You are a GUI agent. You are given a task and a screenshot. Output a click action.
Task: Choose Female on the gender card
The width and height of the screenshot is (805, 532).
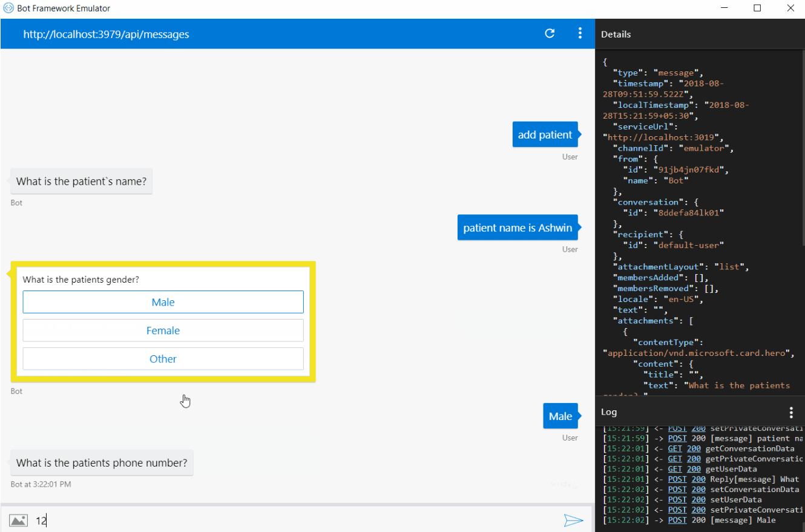click(x=163, y=330)
